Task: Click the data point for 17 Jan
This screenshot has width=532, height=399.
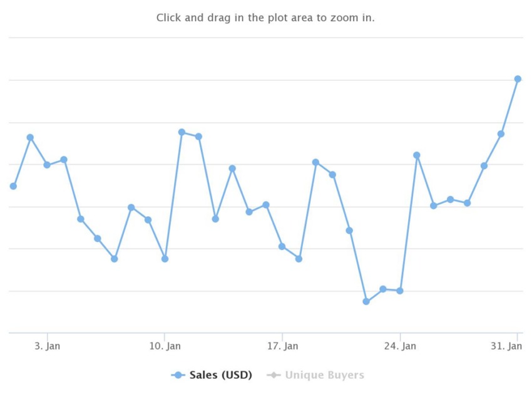Action: (282, 247)
